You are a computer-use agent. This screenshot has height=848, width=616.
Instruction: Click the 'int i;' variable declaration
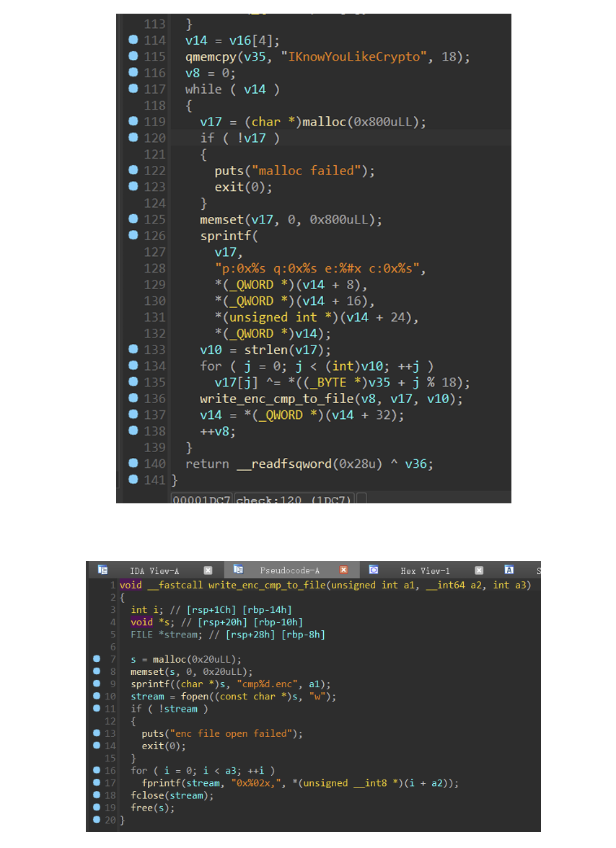(146, 610)
